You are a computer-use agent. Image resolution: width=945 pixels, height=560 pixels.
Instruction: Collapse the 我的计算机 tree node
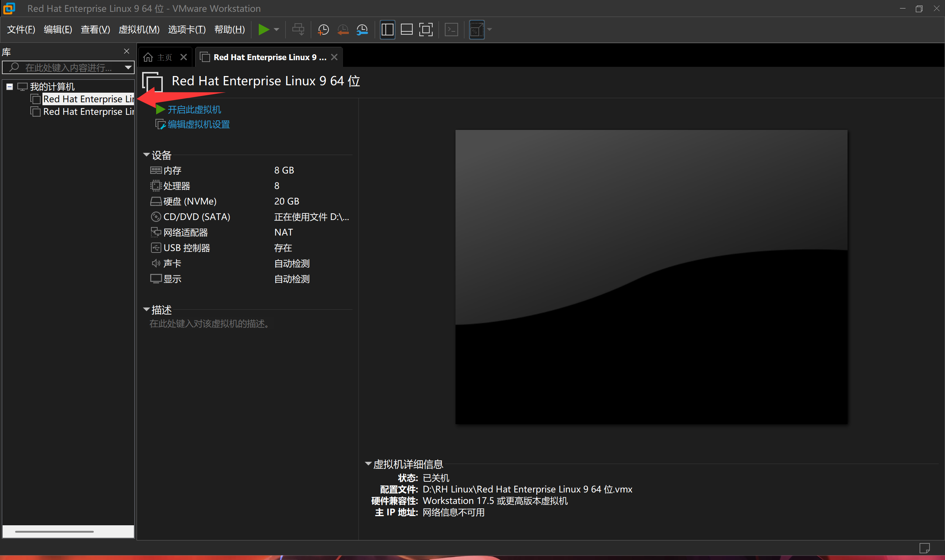pyautogui.click(x=10, y=87)
